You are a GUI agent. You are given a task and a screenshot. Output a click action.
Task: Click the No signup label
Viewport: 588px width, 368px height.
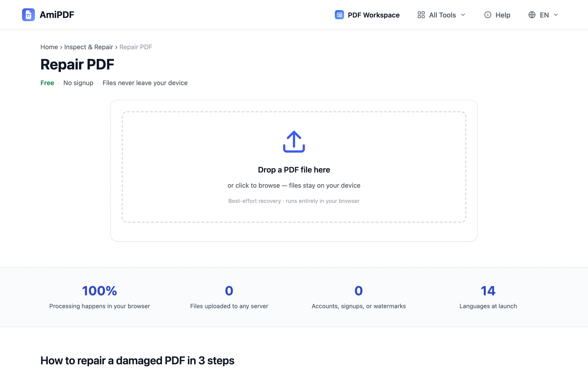[x=78, y=83]
